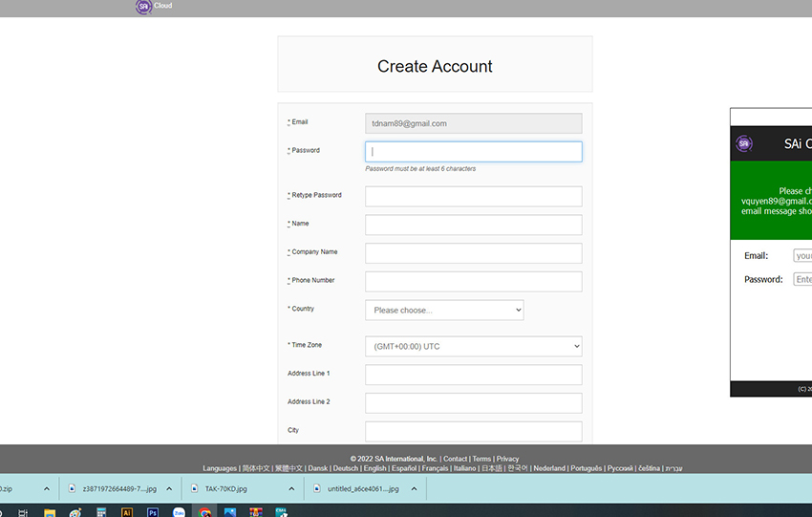Open File Explorer from the taskbar
This screenshot has width=812, height=517.
[x=50, y=511]
